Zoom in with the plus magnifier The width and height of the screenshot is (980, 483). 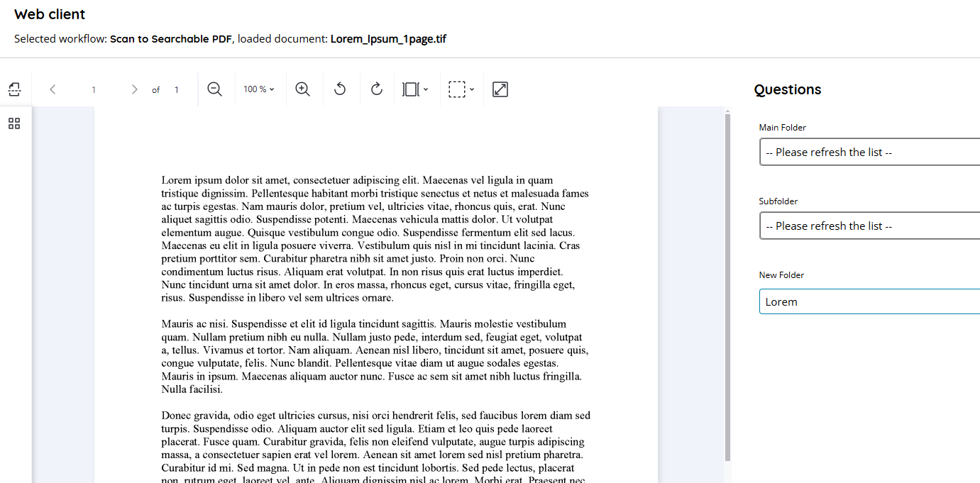coord(303,89)
